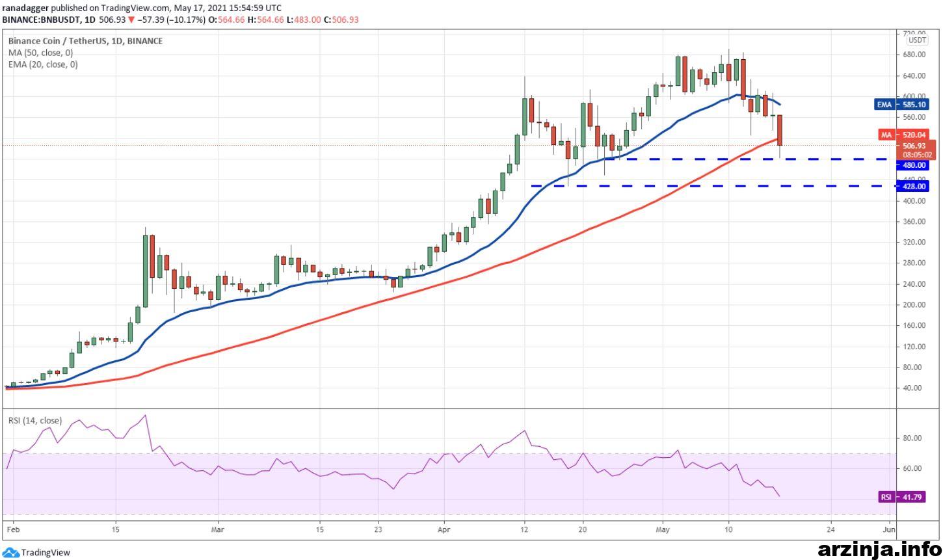The width and height of the screenshot is (943, 560).
Task: Select the MA (50, close, 0) indicator legend
Action: click(41, 53)
